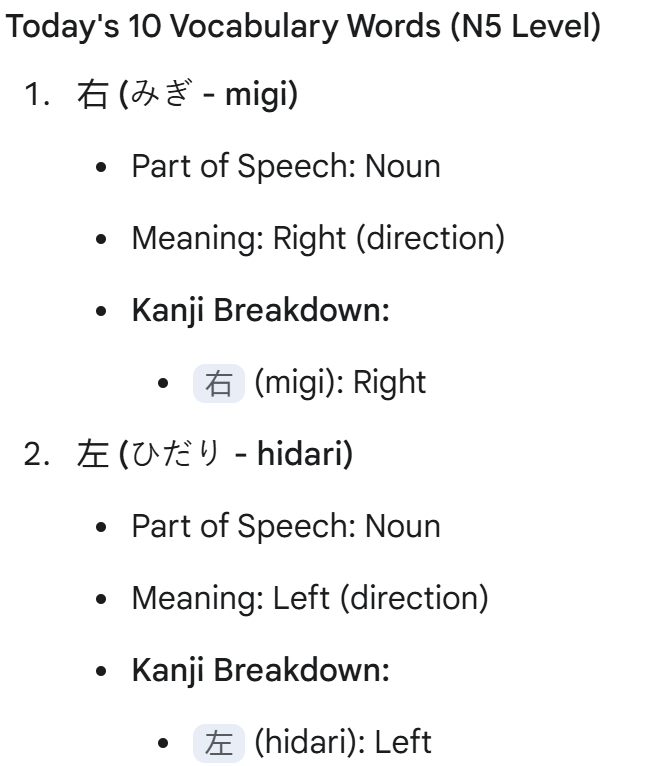Image resolution: width=672 pixels, height=766 pixels.
Task: Click the highlighted 左 kanji chip
Action: coord(218,743)
